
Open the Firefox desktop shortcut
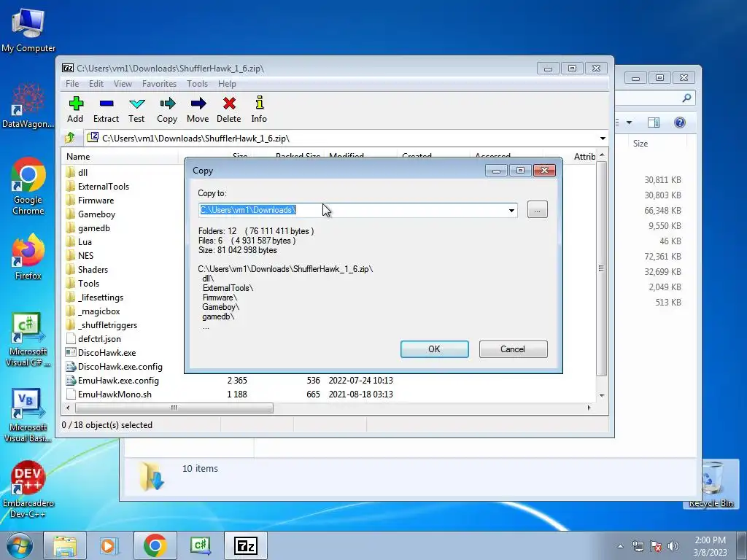pos(28,257)
